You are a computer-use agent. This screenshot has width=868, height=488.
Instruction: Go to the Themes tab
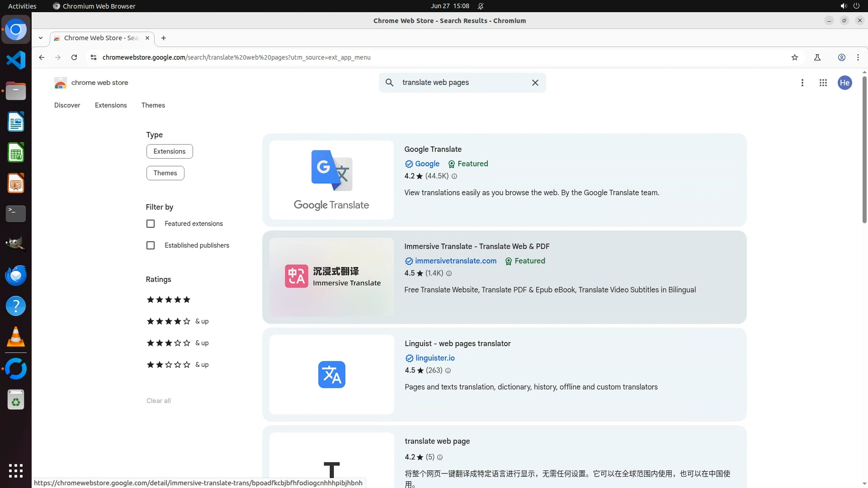(153, 105)
